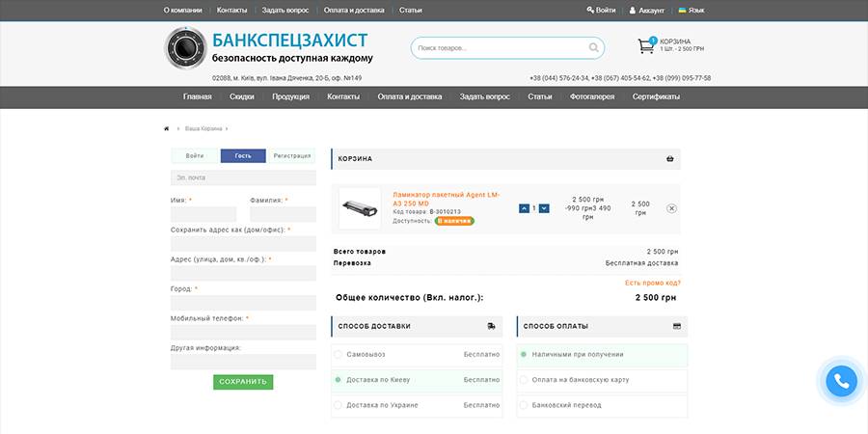Click the БАНКСПЕЦЗАХИСТ safe logo
Image resolution: width=868 pixels, height=434 pixels.
tap(185, 48)
